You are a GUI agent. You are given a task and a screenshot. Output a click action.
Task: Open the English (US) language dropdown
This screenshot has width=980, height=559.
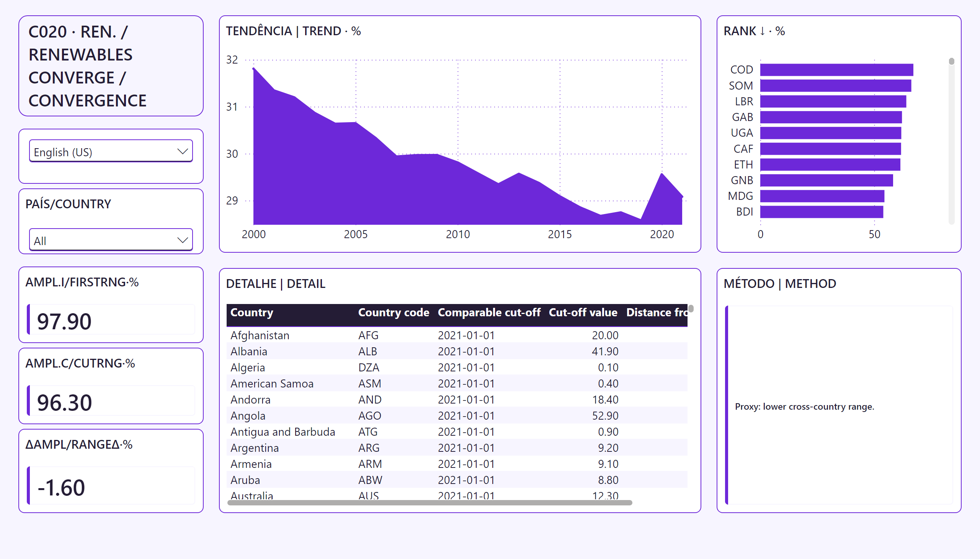click(111, 151)
